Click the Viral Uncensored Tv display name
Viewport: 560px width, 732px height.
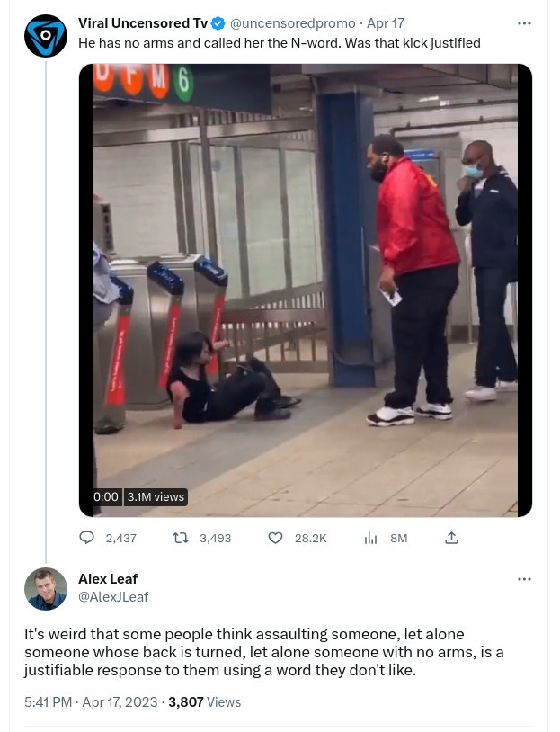pyautogui.click(x=143, y=22)
